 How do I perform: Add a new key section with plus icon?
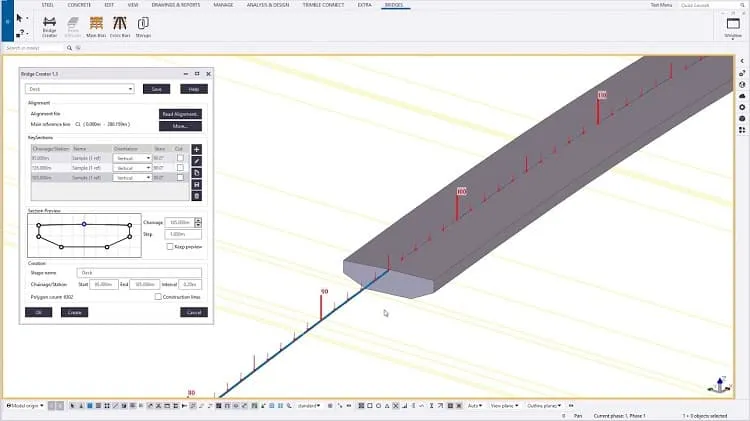point(197,149)
